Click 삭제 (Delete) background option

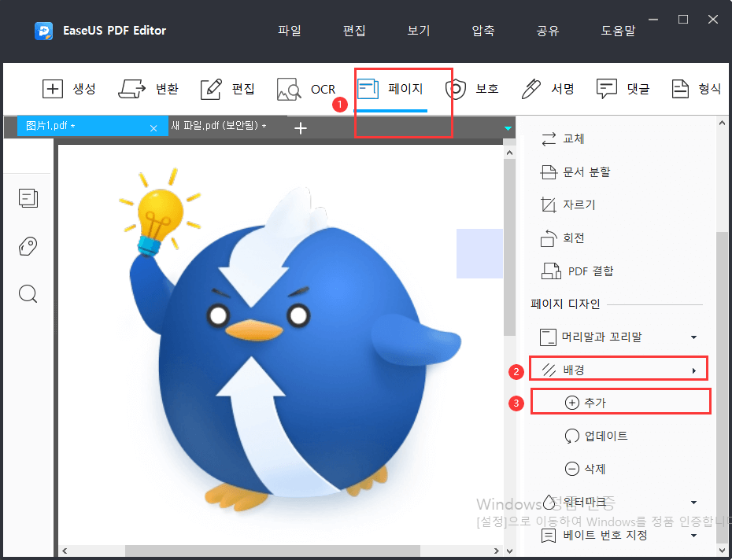point(586,469)
